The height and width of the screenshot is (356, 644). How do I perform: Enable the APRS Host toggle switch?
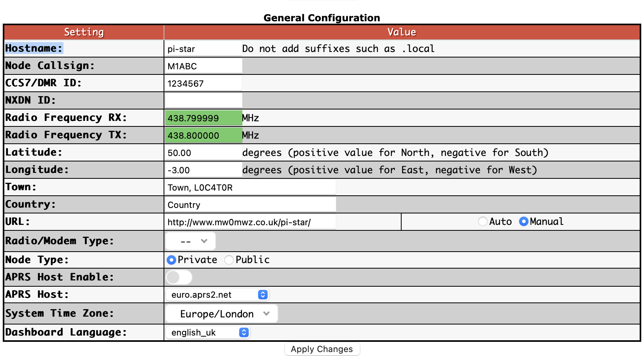click(178, 277)
